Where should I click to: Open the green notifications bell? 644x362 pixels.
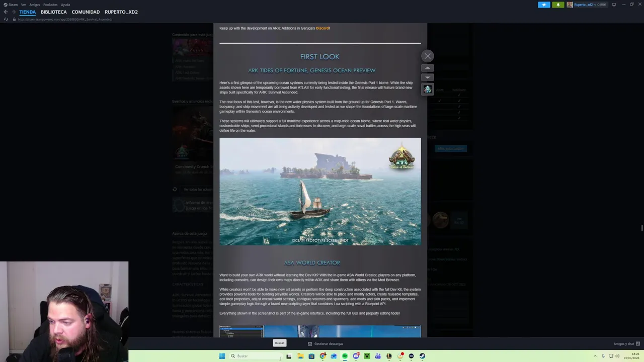(x=558, y=5)
